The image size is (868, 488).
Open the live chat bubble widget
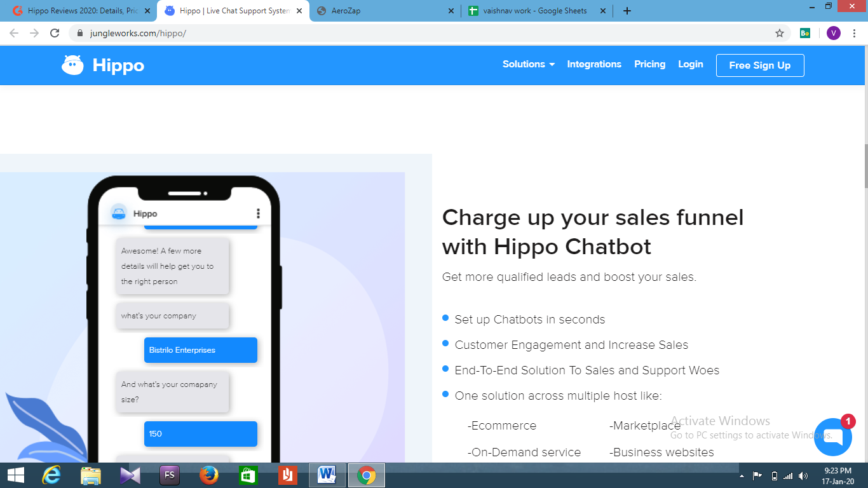click(x=832, y=437)
